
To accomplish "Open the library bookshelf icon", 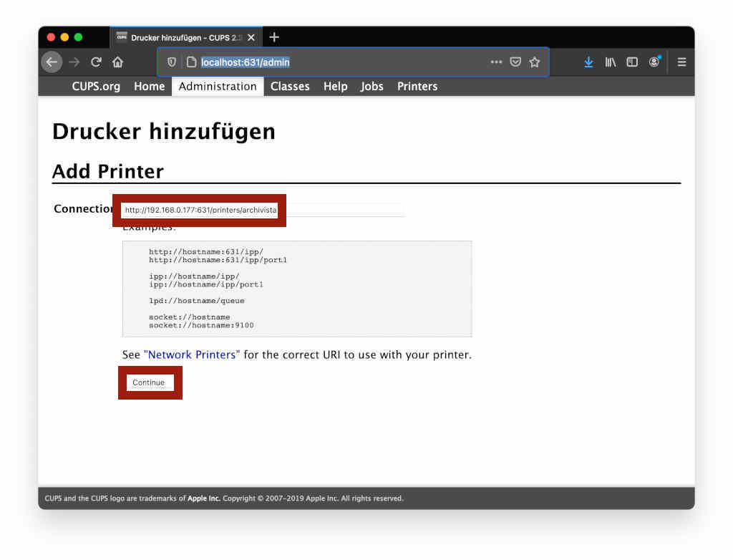I will coord(611,62).
